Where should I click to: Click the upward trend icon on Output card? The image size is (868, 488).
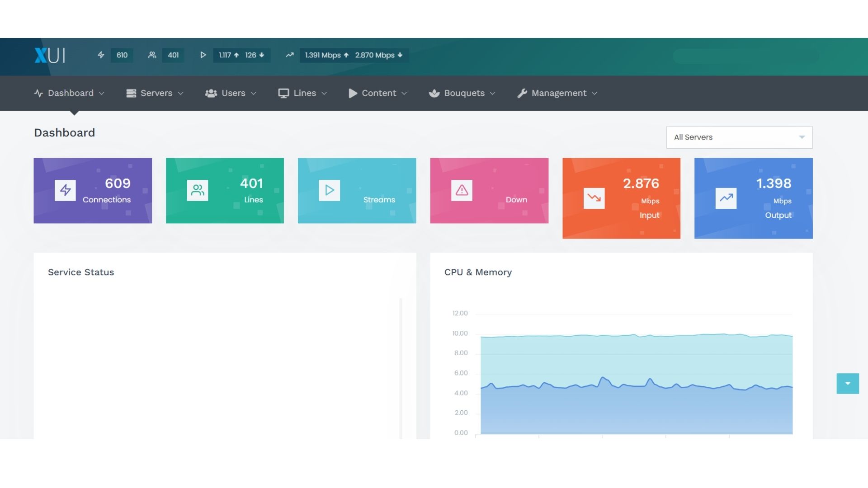726,198
